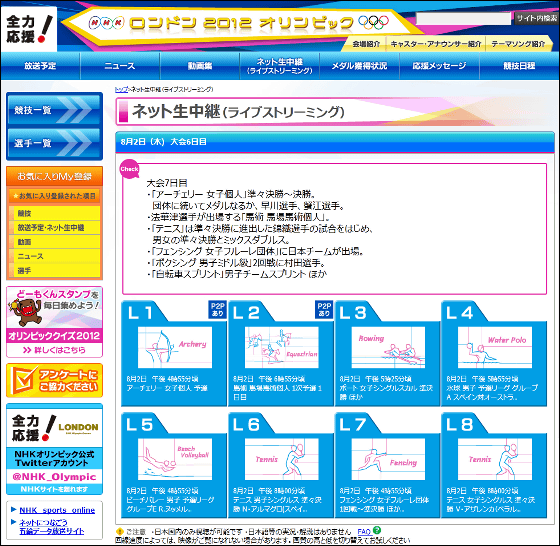Image resolution: width=560 pixels, height=546 pixels.
Task: Click the L4 water polo caption text
Action: pyautogui.click(x=492, y=388)
